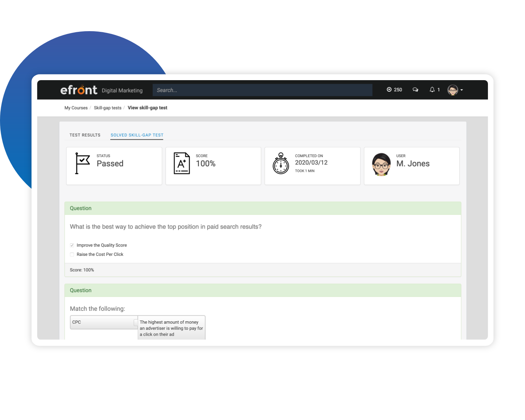Toggle the Raise the Cost Per Click checkbox
Image resolution: width=525 pixels, height=420 pixels.
72,254
